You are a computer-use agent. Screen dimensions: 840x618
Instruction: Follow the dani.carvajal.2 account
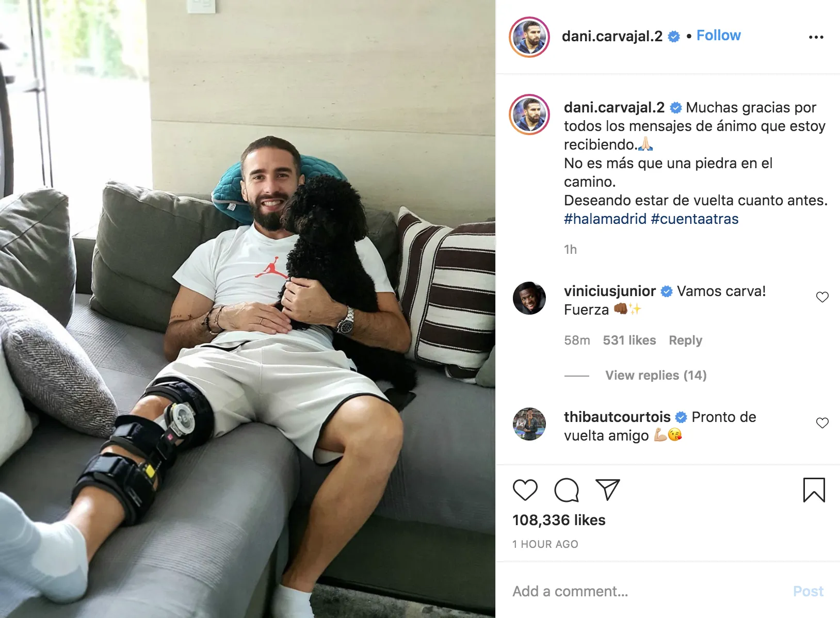pyautogui.click(x=718, y=35)
